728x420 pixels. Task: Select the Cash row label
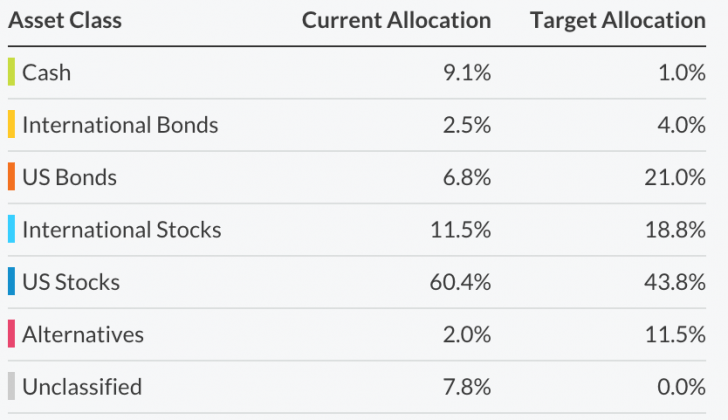coord(46,72)
